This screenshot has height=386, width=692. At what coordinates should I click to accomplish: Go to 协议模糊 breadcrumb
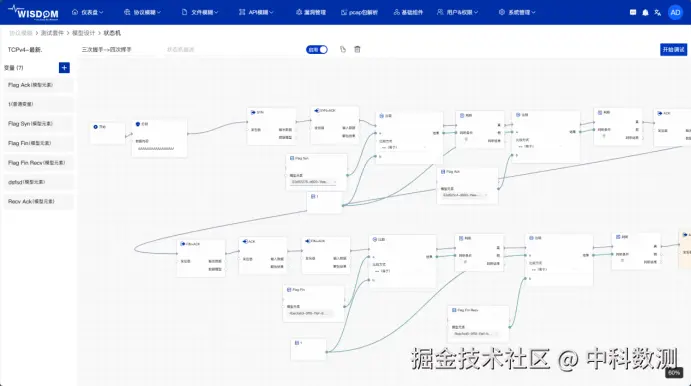click(x=21, y=33)
